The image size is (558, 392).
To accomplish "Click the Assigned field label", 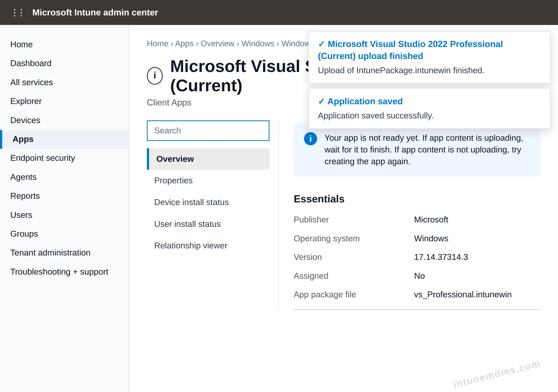I will pyautogui.click(x=311, y=276).
